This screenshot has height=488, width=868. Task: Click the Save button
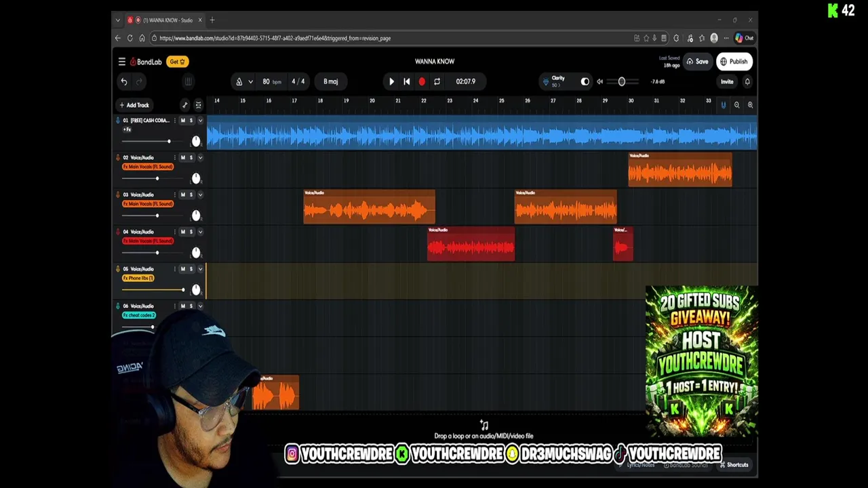697,62
